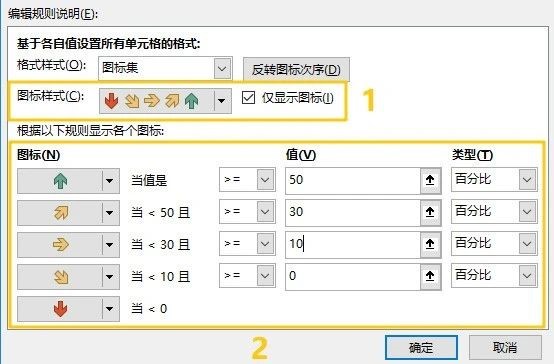Viewport: 554px width, 364px height.
Task: Click the 类型(T) column header
Action: click(x=472, y=155)
